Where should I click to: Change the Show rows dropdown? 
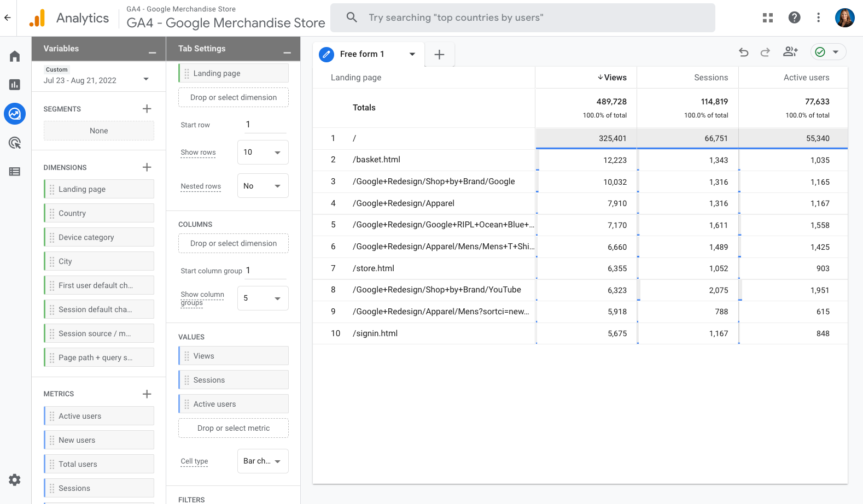263,153
